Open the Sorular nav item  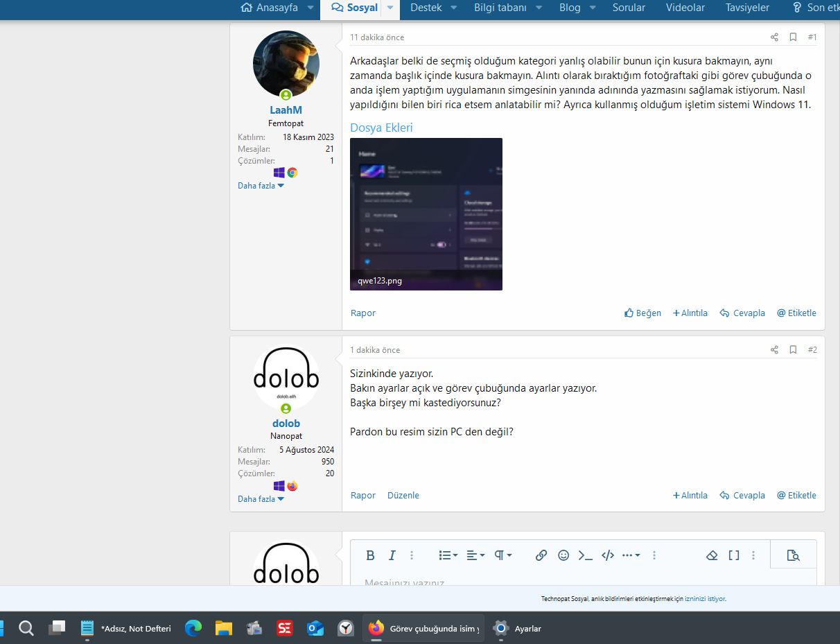point(629,8)
